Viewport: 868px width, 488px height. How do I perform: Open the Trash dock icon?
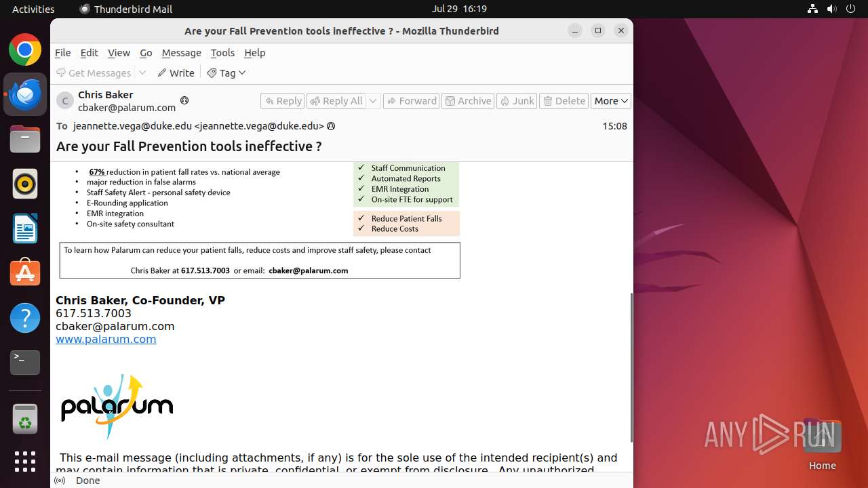click(x=25, y=418)
